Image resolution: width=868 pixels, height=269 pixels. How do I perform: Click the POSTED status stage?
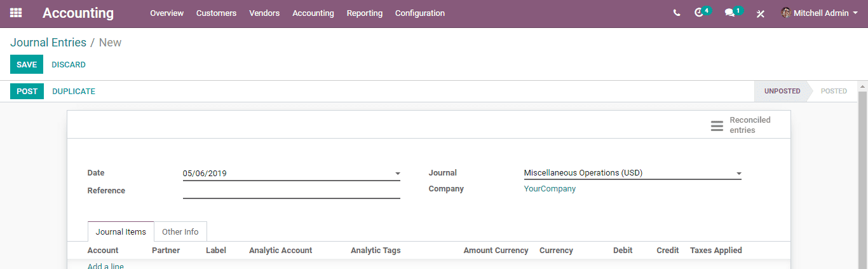click(x=834, y=92)
